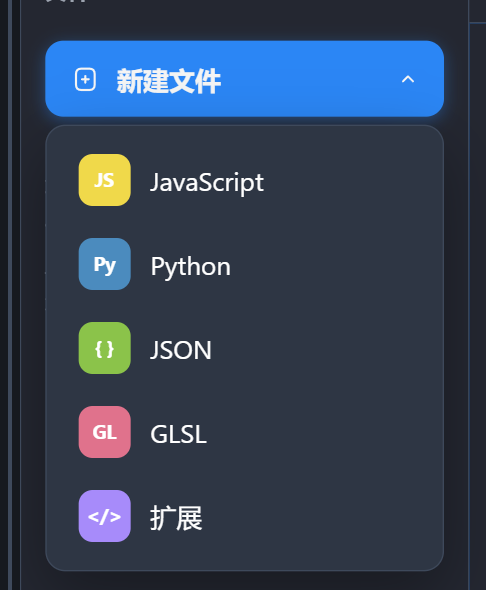486x590 pixels.
Task: Select the 扩展 menu entry
Action: [x=245, y=516]
